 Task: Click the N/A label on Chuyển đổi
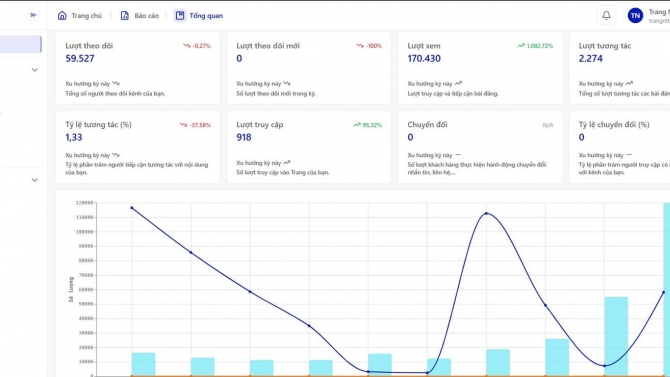tap(547, 125)
